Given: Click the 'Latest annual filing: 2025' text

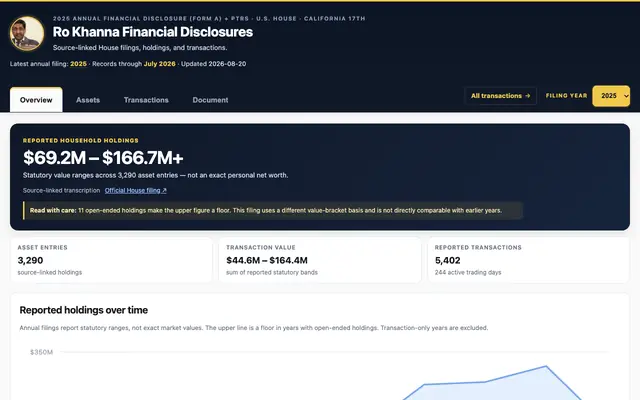Looking at the screenshot, I should 48,64.
